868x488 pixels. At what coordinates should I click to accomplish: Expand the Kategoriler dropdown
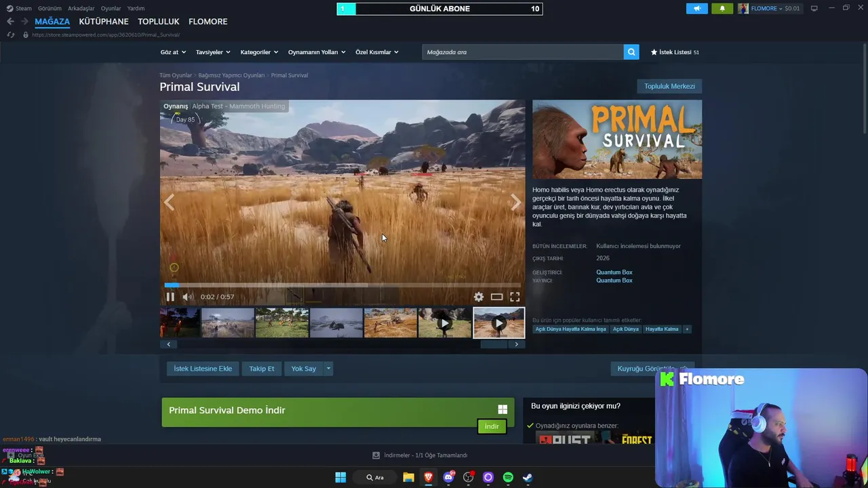[259, 52]
